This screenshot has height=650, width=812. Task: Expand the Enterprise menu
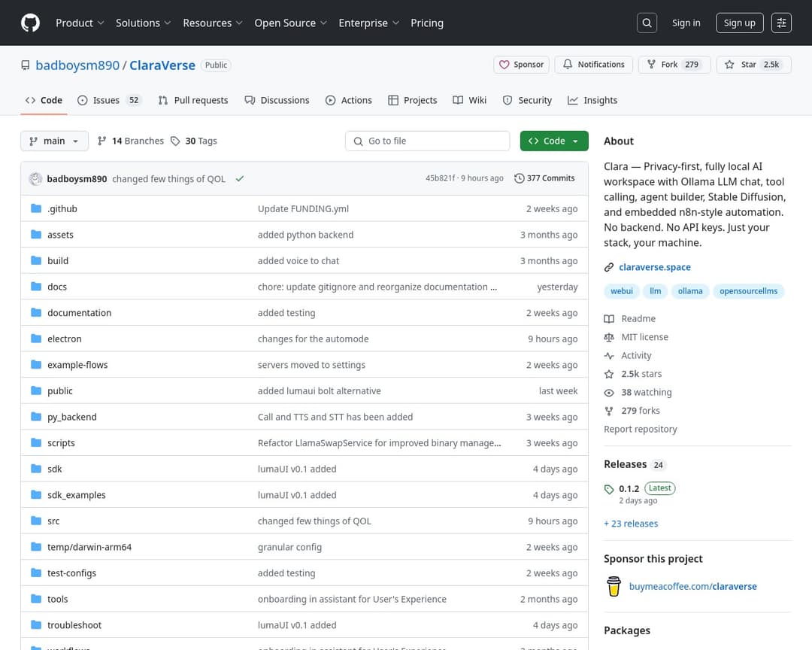pyautogui.click(x=368, y=23)
